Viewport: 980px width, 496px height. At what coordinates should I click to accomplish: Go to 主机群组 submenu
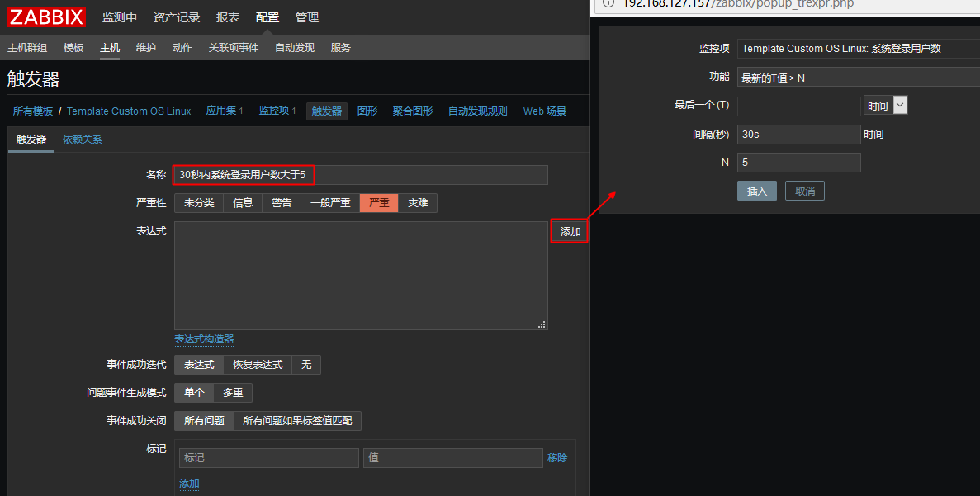(27, 48)
